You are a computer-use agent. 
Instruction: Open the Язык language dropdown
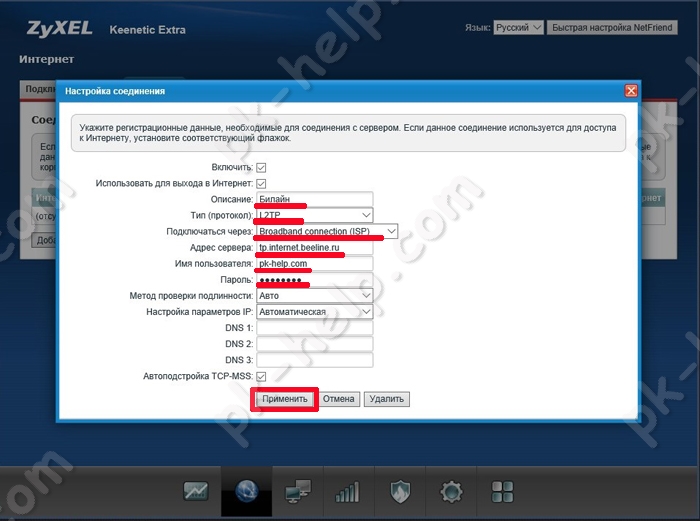point(518,28)
